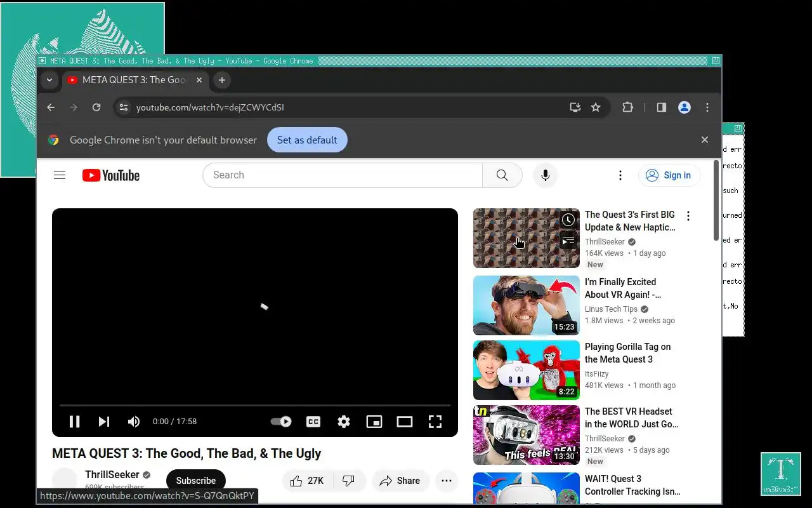Dismiss the default browser infobar
812x508 pixels.
(704, 140)
